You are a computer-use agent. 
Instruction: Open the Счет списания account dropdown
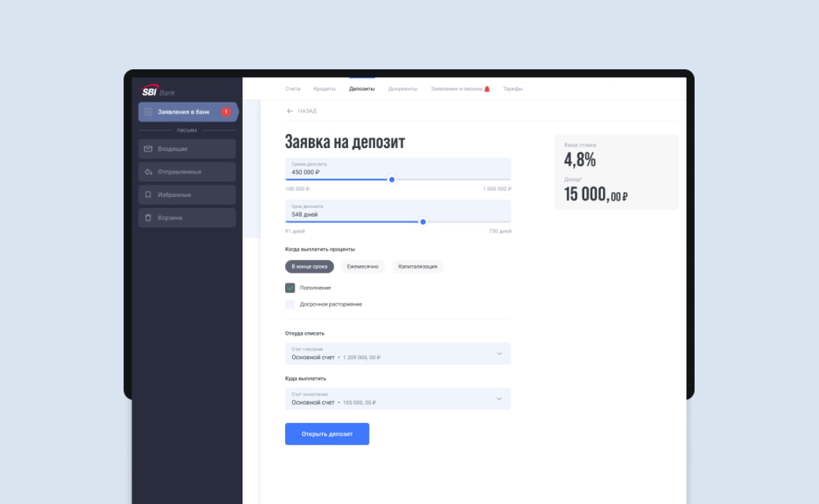[398, 353]
